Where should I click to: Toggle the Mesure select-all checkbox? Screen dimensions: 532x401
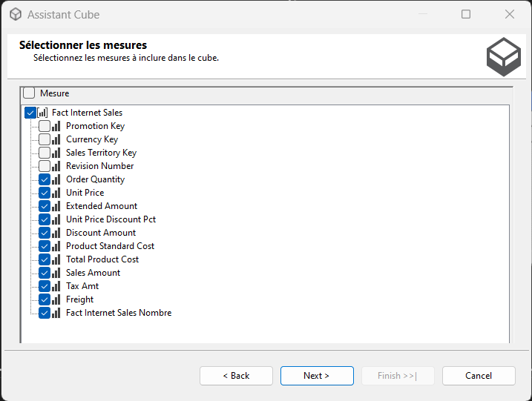[x=29, y=93]
